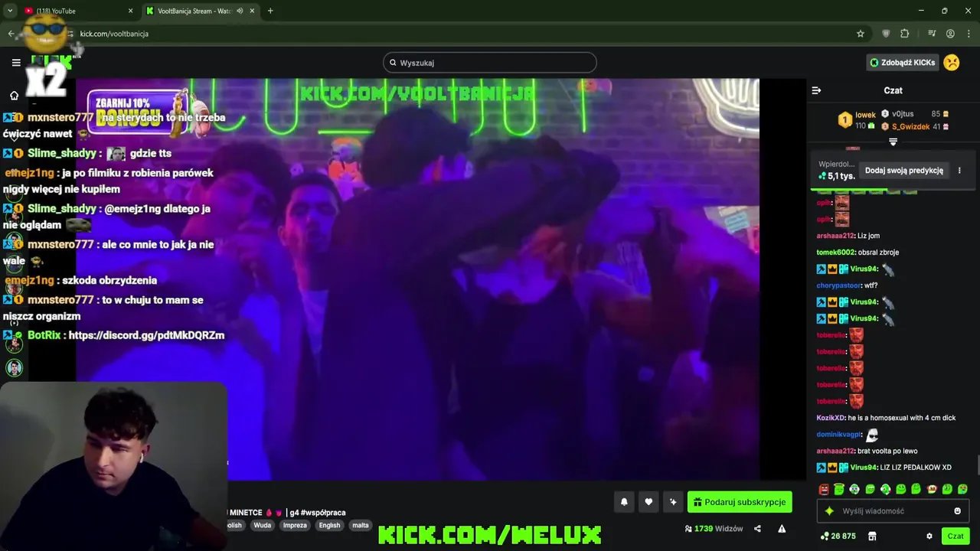Viewport: 980px width, 551px height.
Task: Open the Kick sidebar hamburger menu
Action: 16,63
